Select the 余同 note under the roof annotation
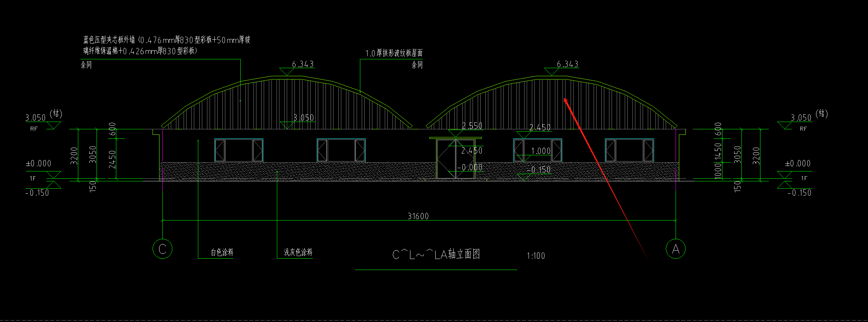The height and width of the screenshot is (322, 868). pyautogui.click(x=417, y=65)
